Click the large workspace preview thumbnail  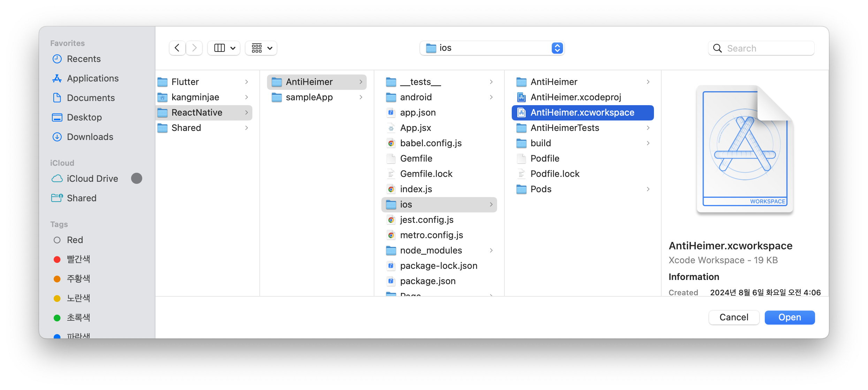[x=745, y=150]
